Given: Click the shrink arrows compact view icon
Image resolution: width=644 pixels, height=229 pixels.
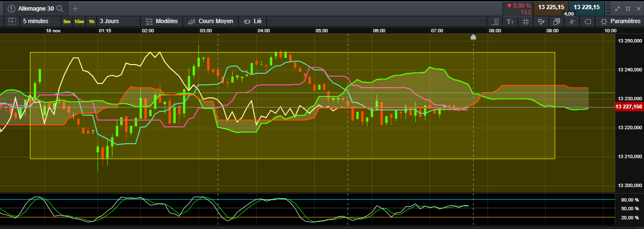Looking at the screenshot, I should pos(617,8).
